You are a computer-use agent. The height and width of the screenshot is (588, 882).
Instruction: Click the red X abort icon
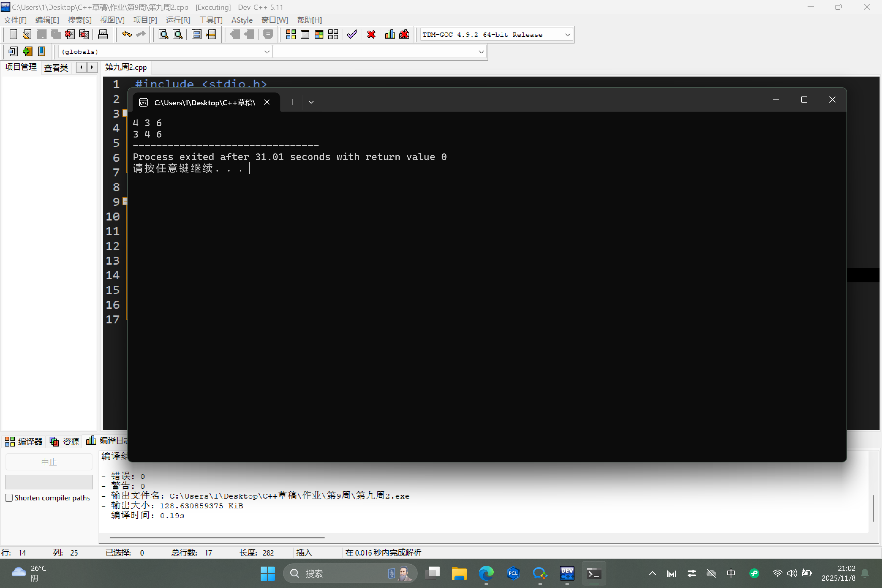click(x=371, y=35)
